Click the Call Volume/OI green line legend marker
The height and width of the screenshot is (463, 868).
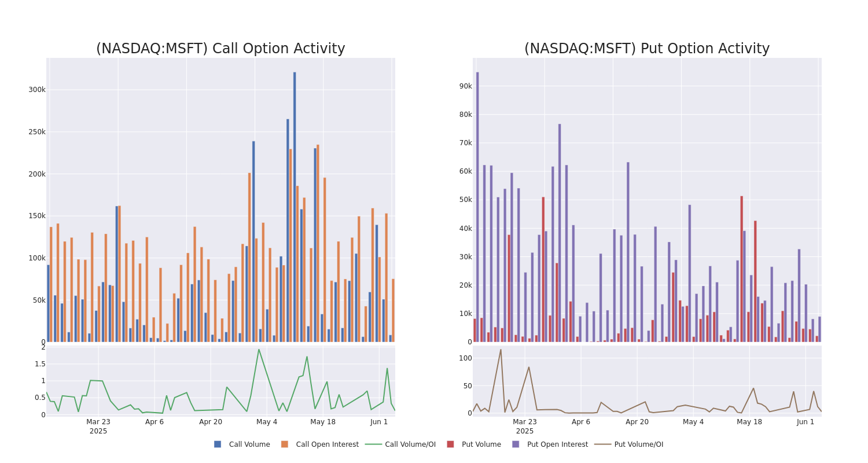(x=373, y=444)
